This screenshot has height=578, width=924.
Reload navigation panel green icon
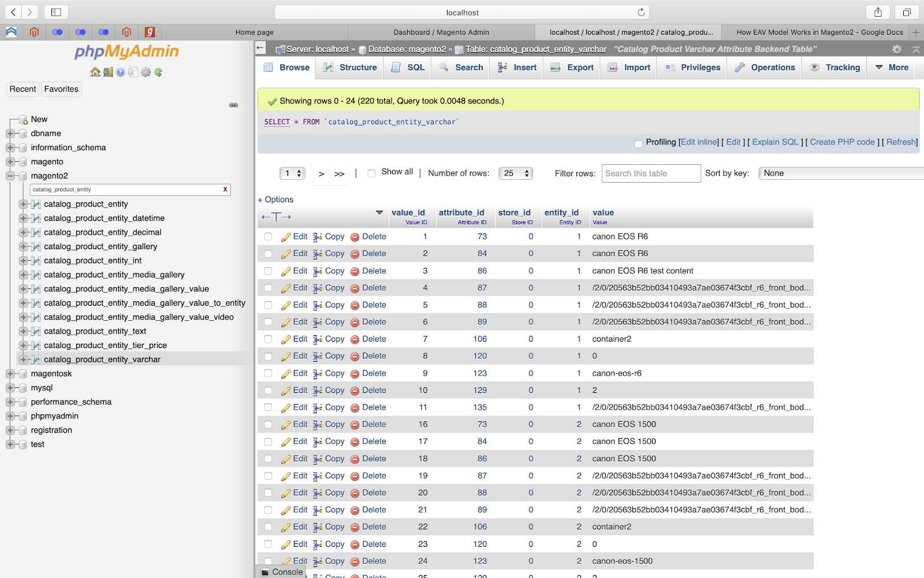click(x=158, y=72)
